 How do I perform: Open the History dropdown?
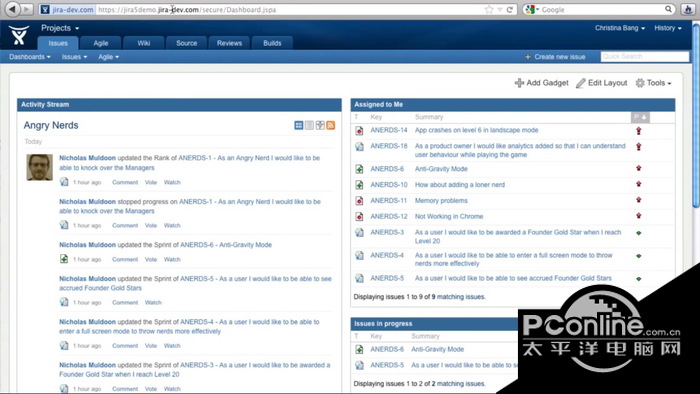pyautogui.click(x=668, y=28)
